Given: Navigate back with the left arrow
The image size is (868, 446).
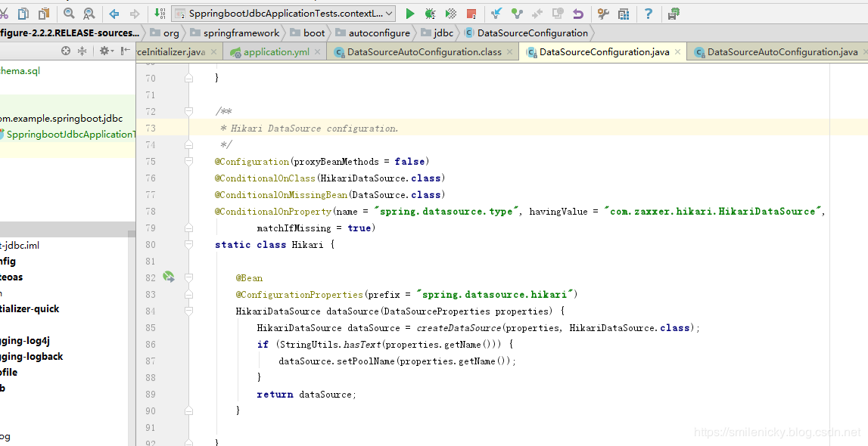Looking at the screenshot, I should pyautogui.click(x=114, y=14).
